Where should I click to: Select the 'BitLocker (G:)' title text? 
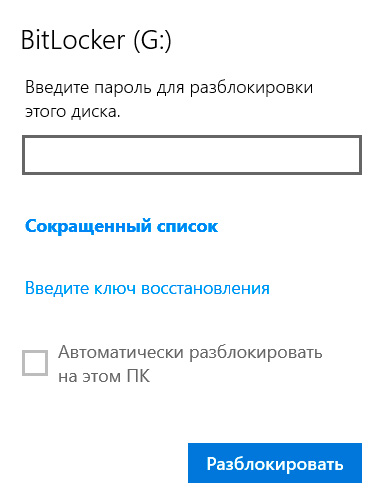96,41
